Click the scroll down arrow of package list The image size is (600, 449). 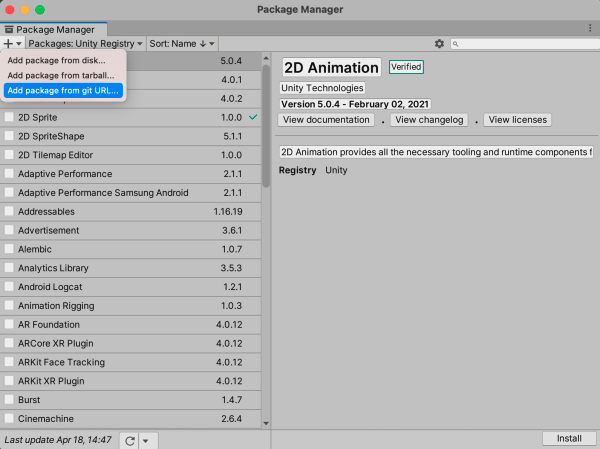[266, 423]
